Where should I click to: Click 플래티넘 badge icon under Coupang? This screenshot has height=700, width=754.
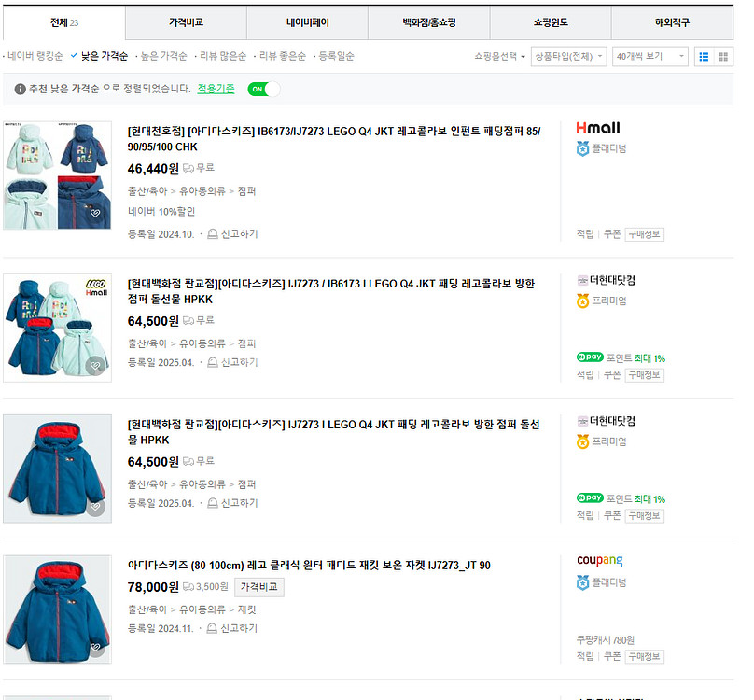[x=582, y=582]
